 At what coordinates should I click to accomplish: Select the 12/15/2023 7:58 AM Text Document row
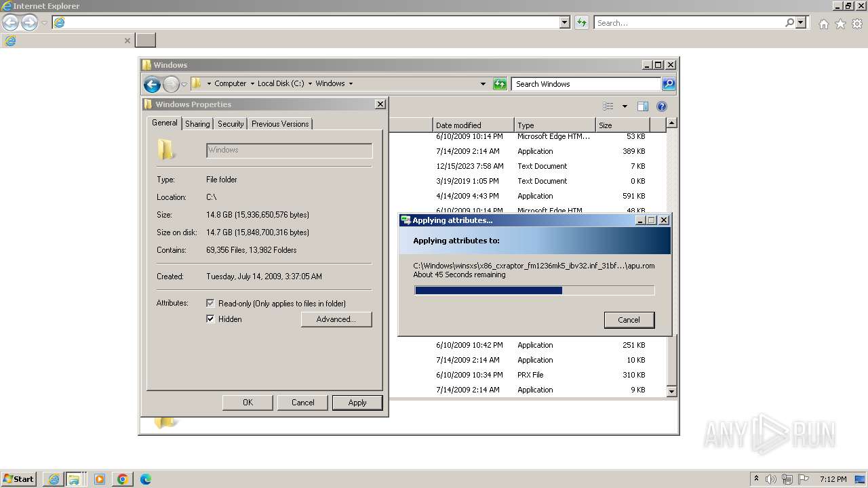coord(529,166)
